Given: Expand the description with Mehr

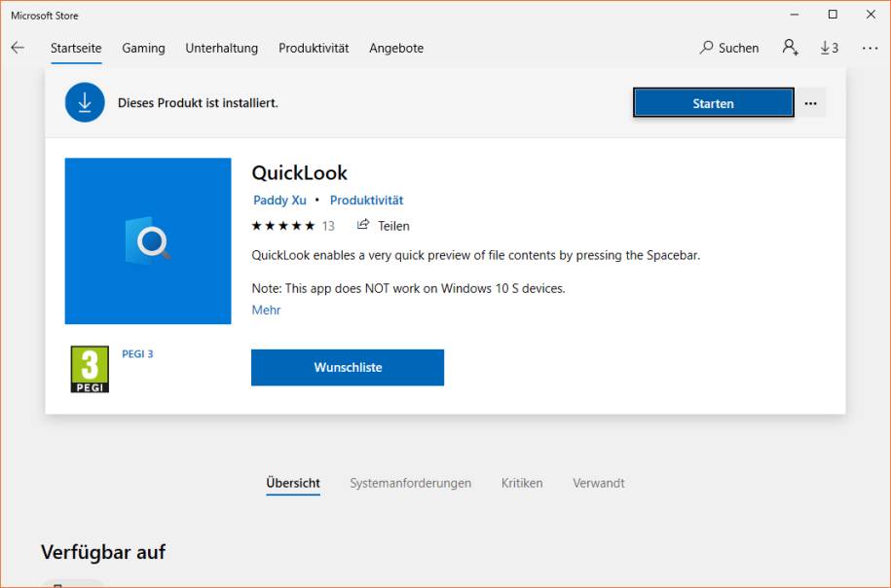Looking at the screenshot, I should [264, 310].
